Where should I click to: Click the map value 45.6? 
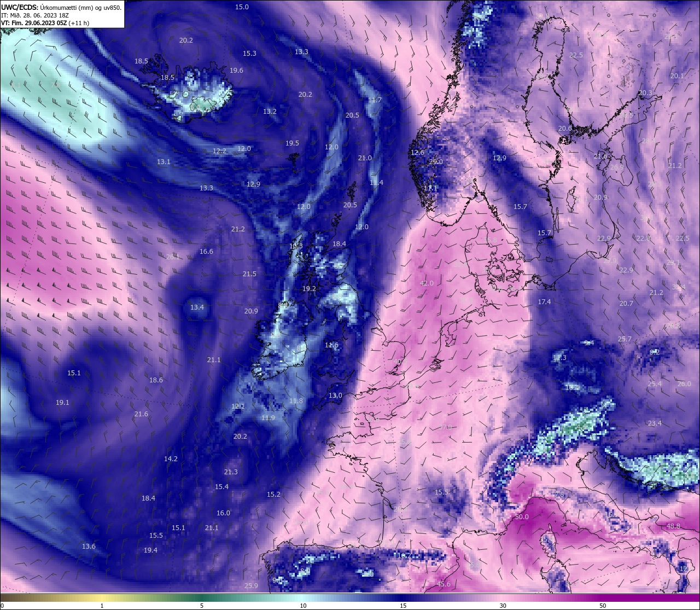(444, 584)
